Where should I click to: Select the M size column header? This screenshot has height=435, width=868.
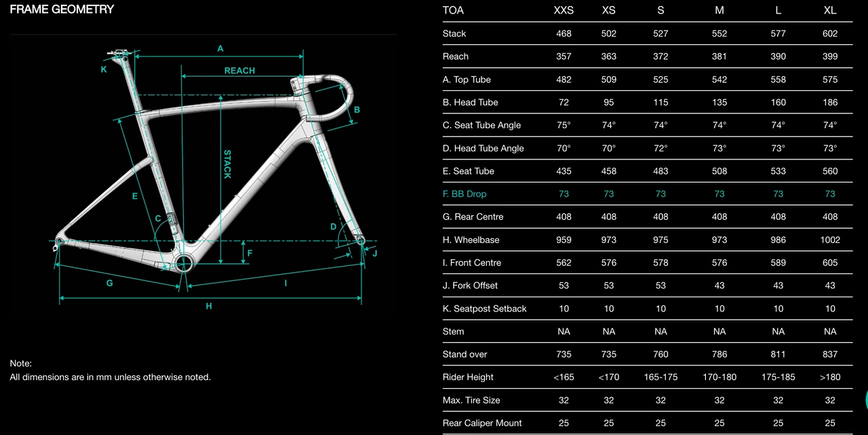click(x=719, y=11)
